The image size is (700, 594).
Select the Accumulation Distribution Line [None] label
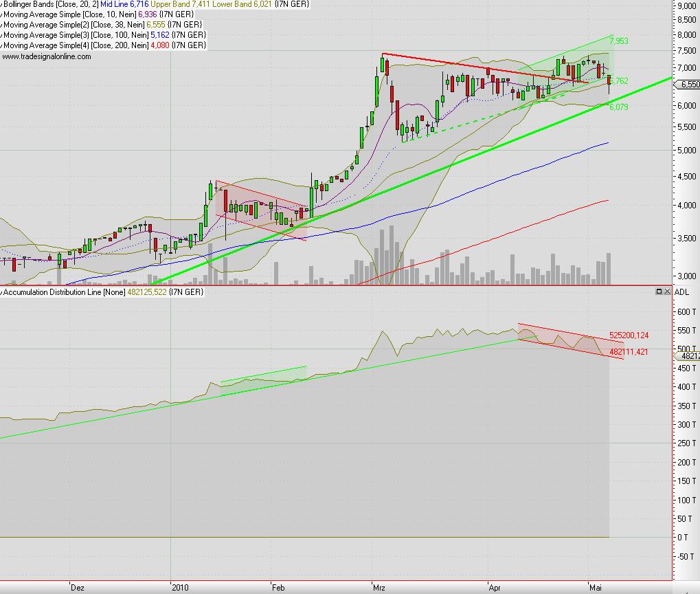click(x=65, y=292)
